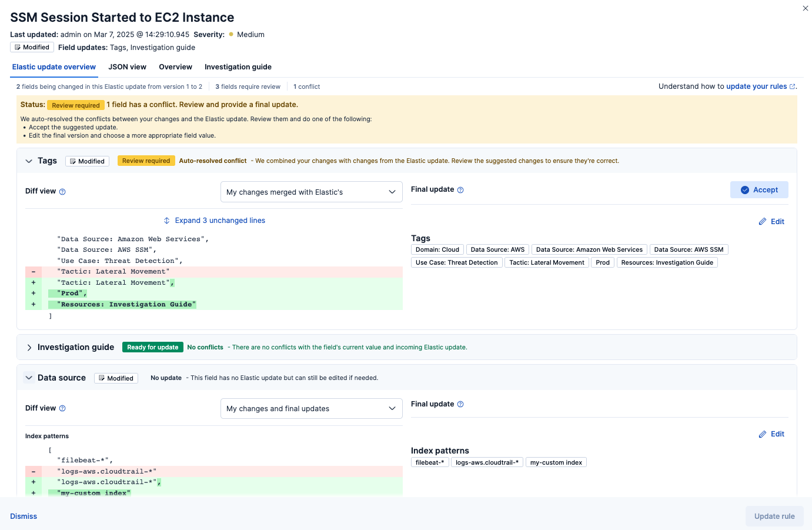Viewport: 812px width, 530px height.
Task: Dismiss the update flyout
Action: pos(24,516)
